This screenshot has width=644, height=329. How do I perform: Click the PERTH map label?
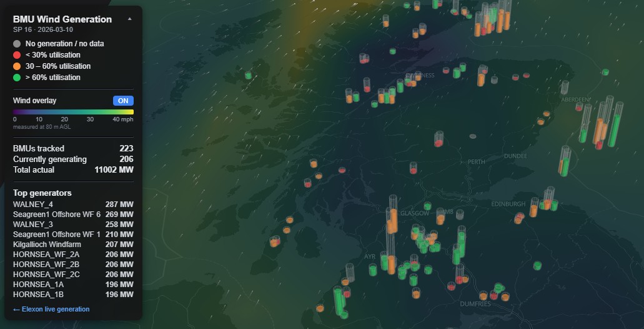[477, 162]
